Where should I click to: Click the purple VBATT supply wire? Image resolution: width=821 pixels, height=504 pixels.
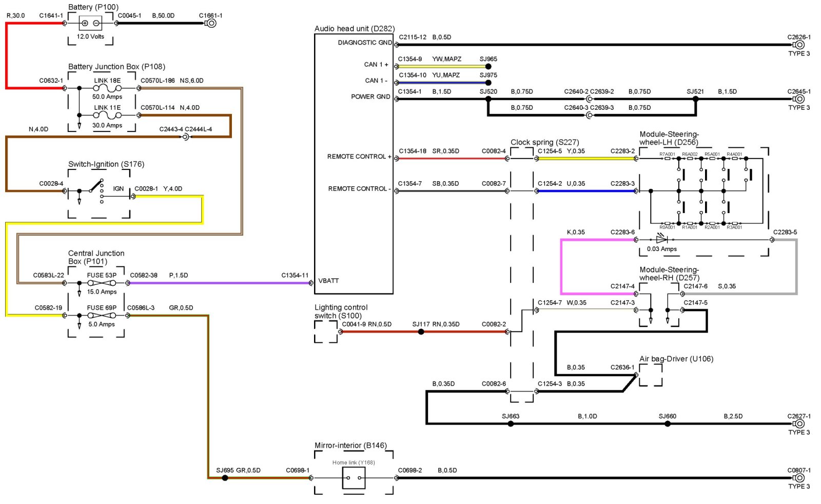tap(221, 283)
